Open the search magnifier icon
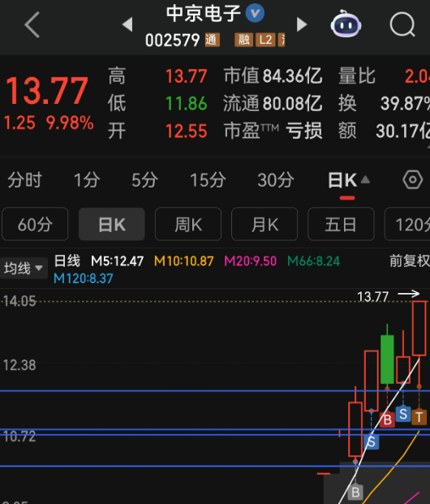 click(402, 24)
